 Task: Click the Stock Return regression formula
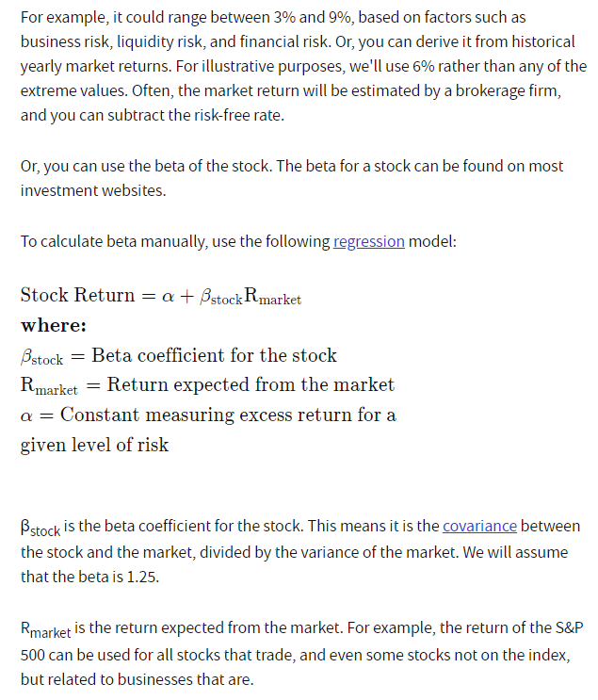[x=161, y=296]
